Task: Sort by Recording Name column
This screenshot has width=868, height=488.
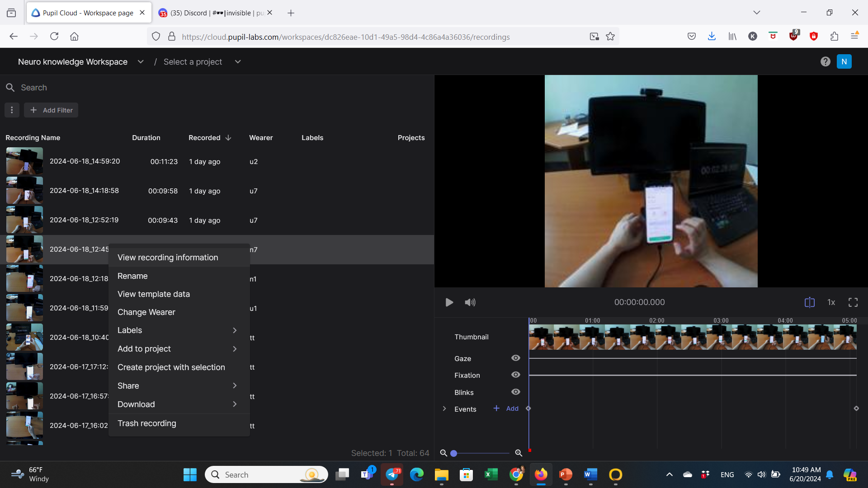Action: 33,137
